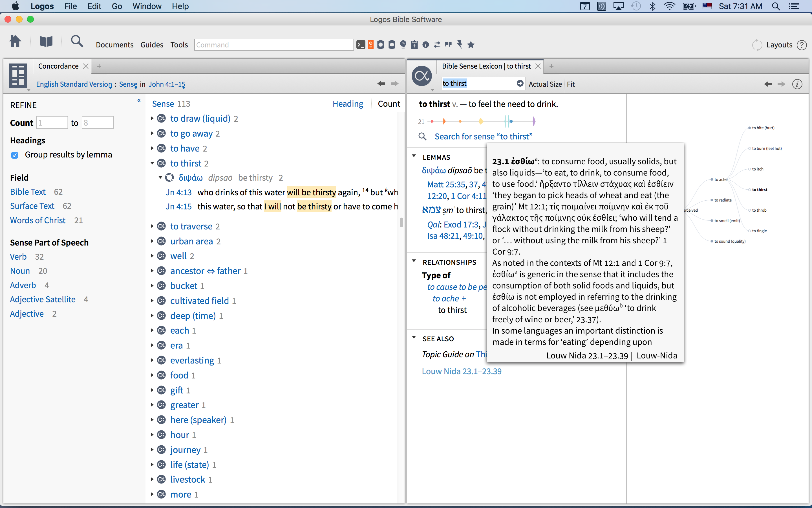This screenshot has height=508, width=812.
Task: Click the purple marker in sense distribution
Action: point(533,121)
